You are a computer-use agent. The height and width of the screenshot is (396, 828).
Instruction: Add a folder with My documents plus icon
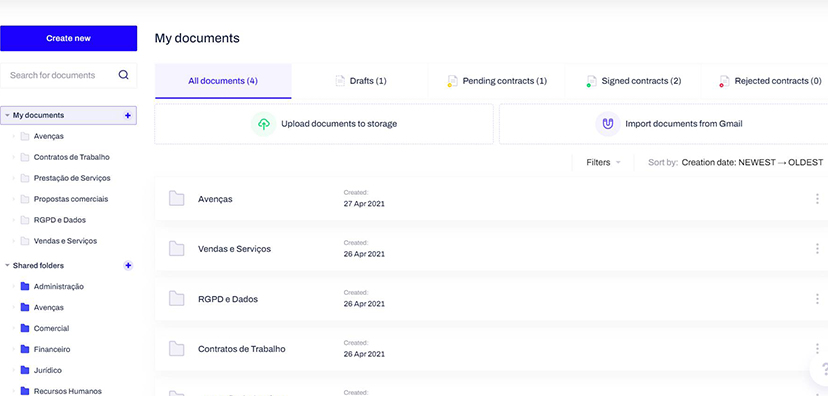(x=128, y=115)
